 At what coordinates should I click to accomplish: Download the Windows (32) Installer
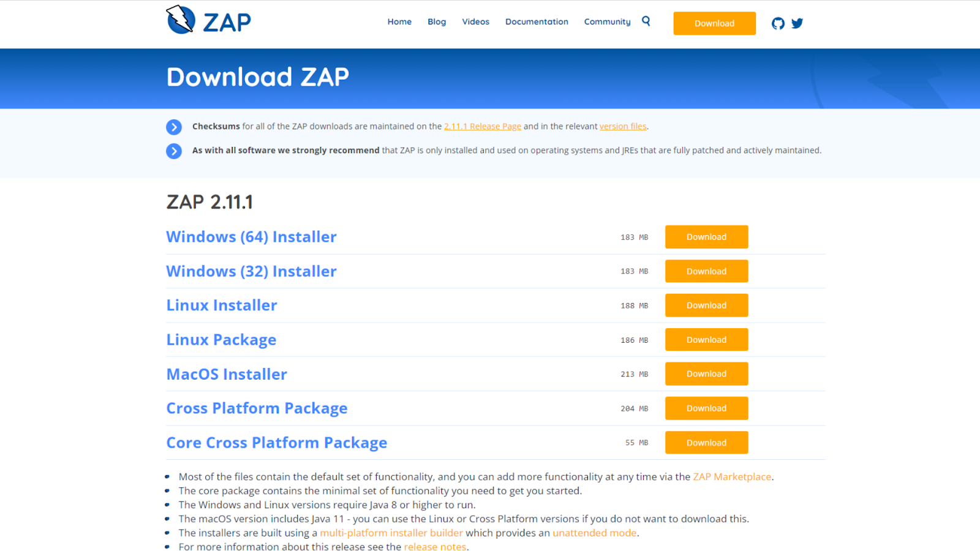tap(706, 271)
